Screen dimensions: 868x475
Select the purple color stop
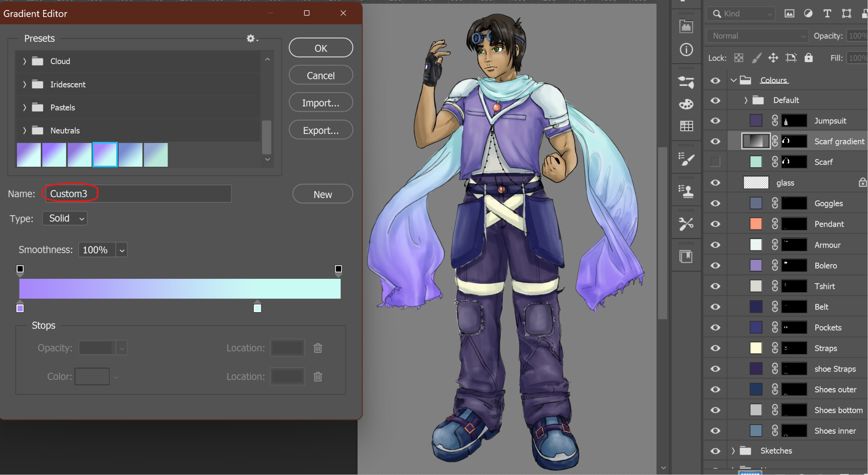click(20, 307)
